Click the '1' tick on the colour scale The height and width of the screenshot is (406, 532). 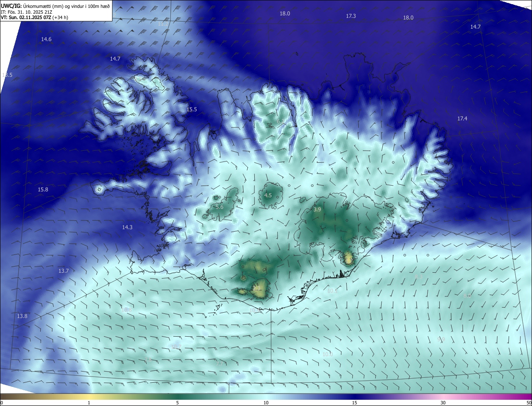(x=89, y=403)
